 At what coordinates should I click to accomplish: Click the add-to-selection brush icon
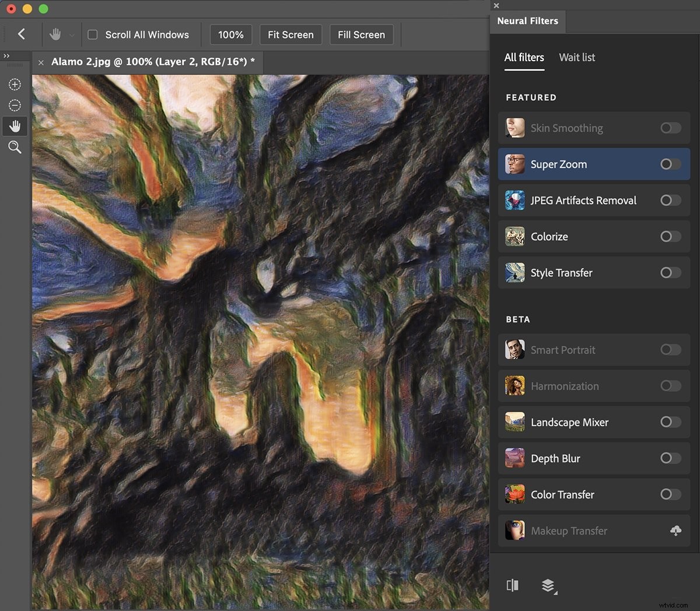click(x=15, y=84)
